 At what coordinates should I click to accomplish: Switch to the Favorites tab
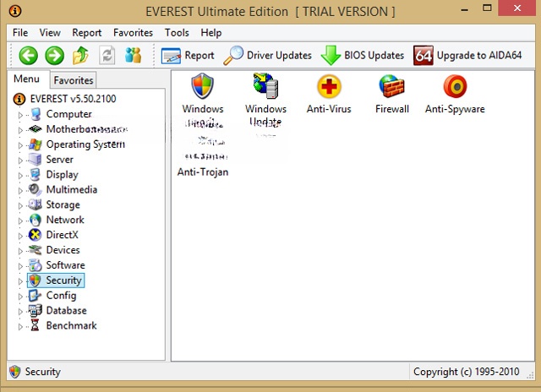[x=74, y=80]
